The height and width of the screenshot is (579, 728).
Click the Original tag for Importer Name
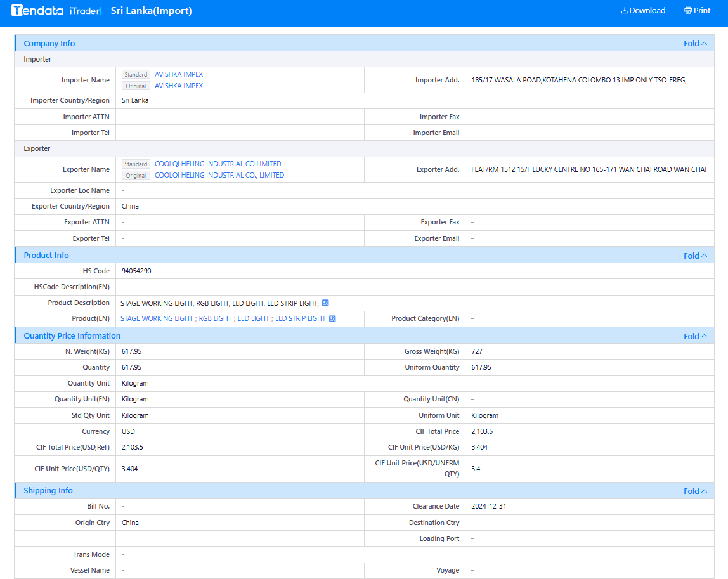coord(136,86)
